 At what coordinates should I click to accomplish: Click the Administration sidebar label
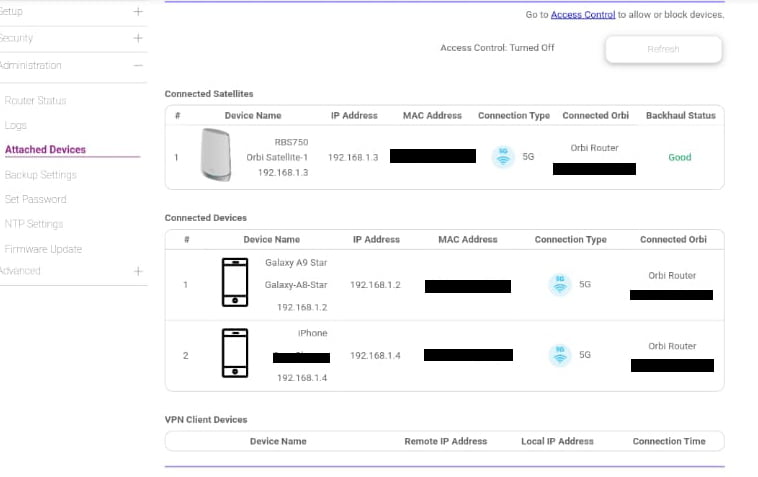(30, 65)
